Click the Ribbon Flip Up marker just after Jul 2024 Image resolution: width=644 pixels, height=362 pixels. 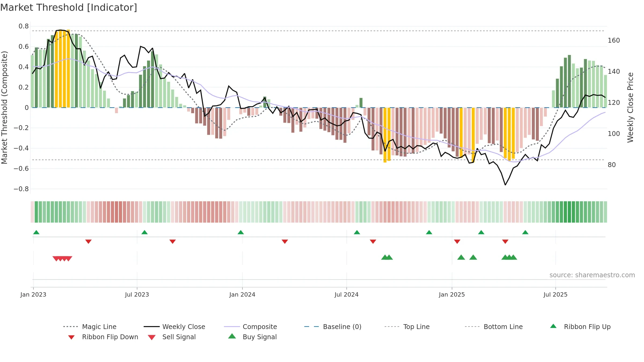point(357,232)
